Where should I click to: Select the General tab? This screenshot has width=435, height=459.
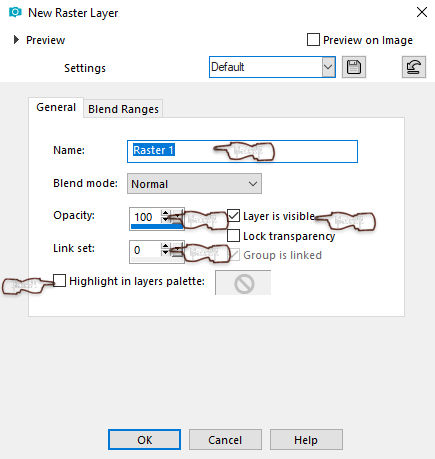[56, 107]
